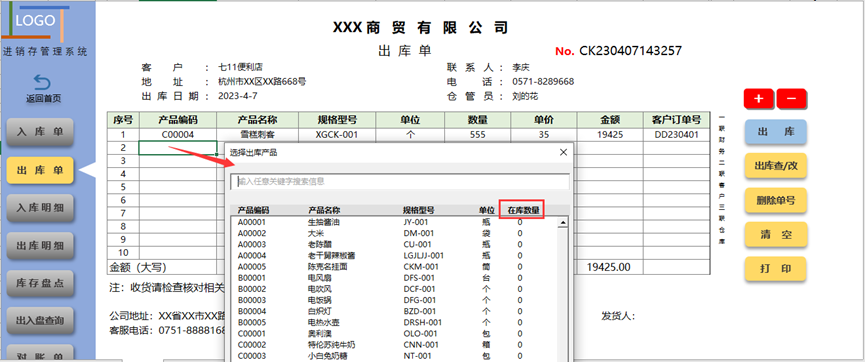Screen dimensions: 865x362
Task: Select the 出库单 sidebar item
Action: pyautogui.click(x=40, y=170)
